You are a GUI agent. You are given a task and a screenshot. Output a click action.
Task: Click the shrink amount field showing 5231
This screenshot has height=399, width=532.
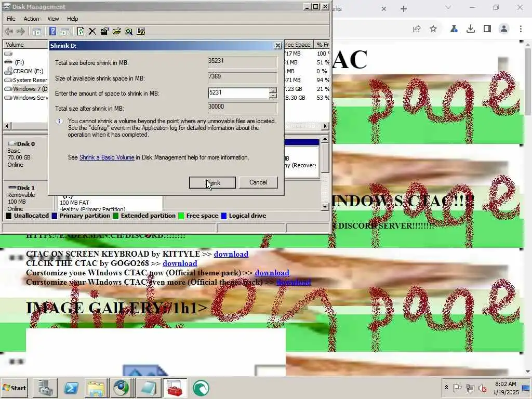[x=238, y=93]
